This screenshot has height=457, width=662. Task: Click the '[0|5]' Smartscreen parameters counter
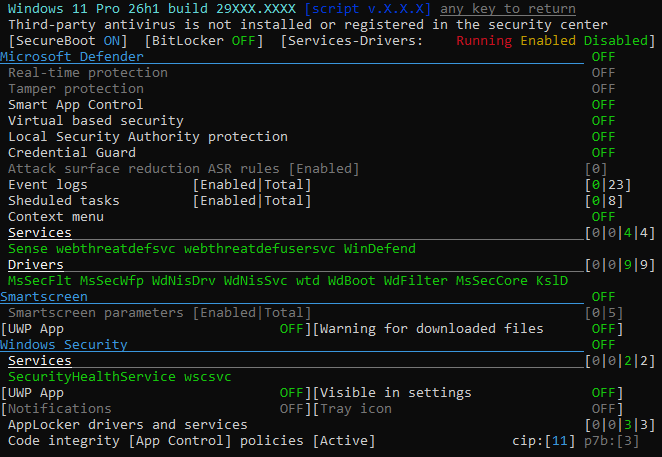click(603, 313)
